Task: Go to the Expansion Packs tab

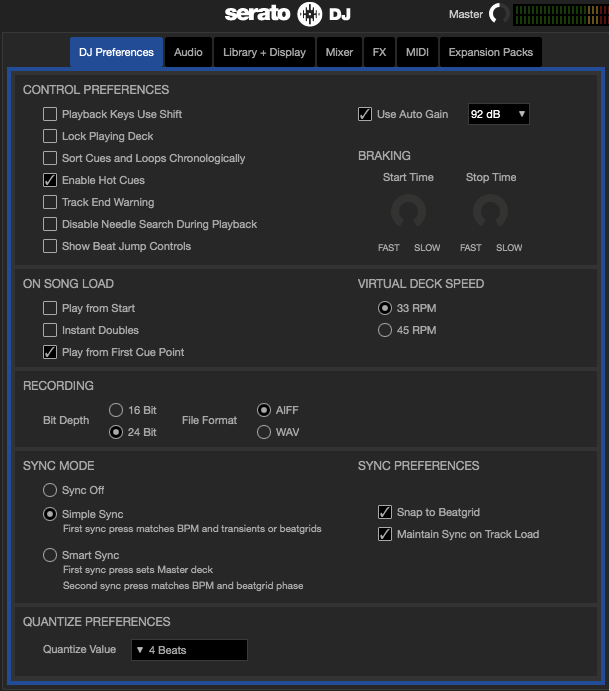Action: [490, 52]
